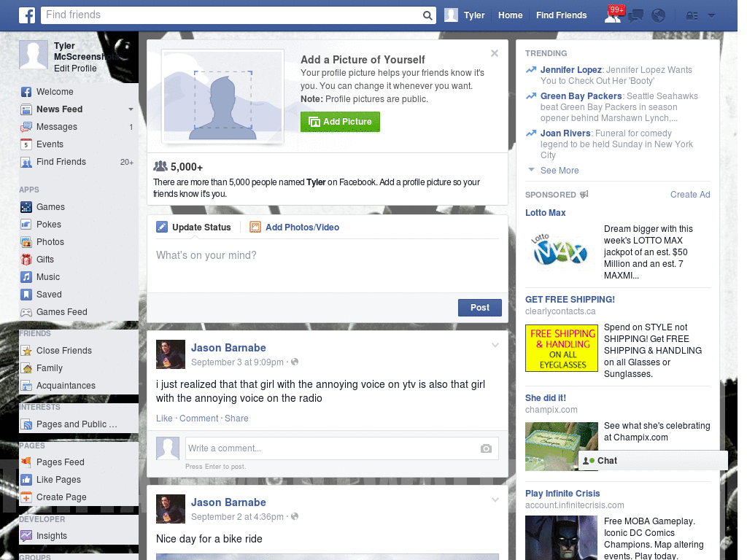This screenshot has height=560, width=747.
Task: Open GET FREE SHIPPING! ad link
Action: [x=570, y=300]
